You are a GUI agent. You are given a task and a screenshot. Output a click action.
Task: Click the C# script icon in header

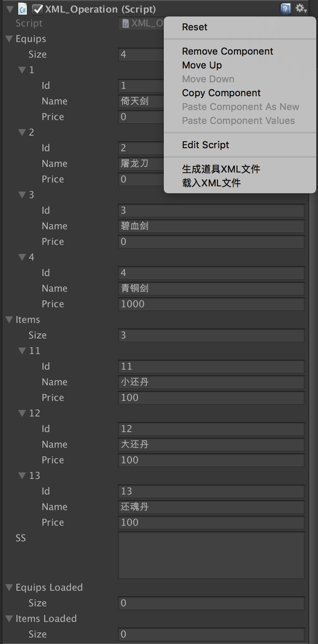23,9
